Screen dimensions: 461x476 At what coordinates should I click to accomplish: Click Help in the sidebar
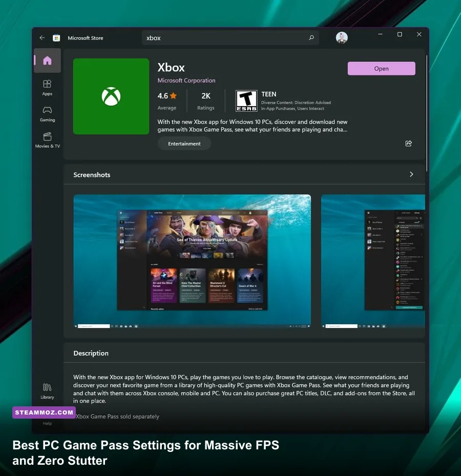(47, 423)
